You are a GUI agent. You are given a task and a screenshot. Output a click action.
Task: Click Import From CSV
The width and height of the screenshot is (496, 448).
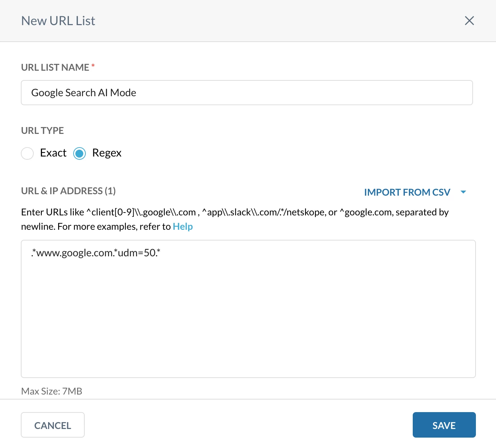pyautogui.click(x=407, y=192)
